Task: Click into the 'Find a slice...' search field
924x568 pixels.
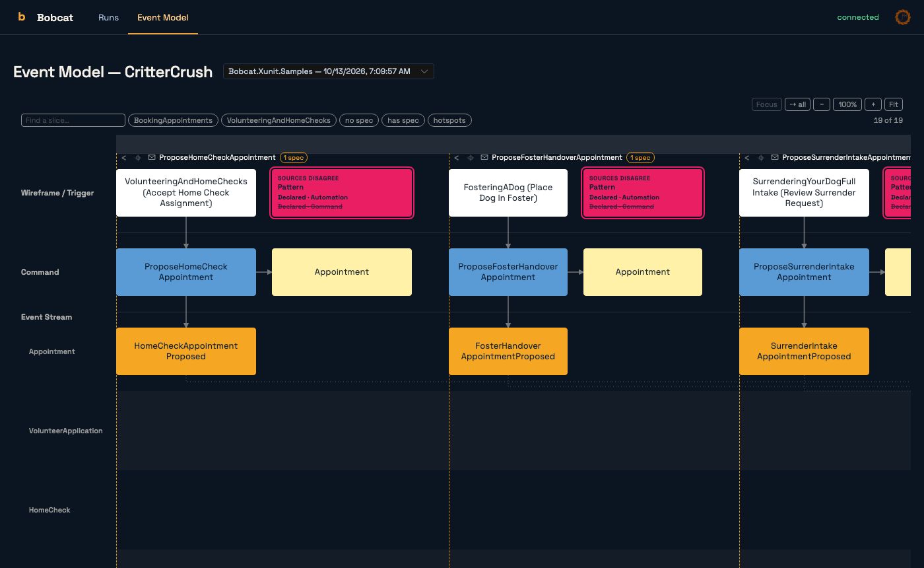Action: (73, 120)
